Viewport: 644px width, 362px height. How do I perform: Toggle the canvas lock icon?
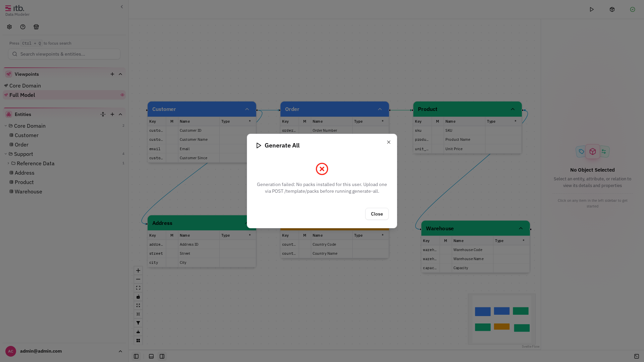coord(138,297)
